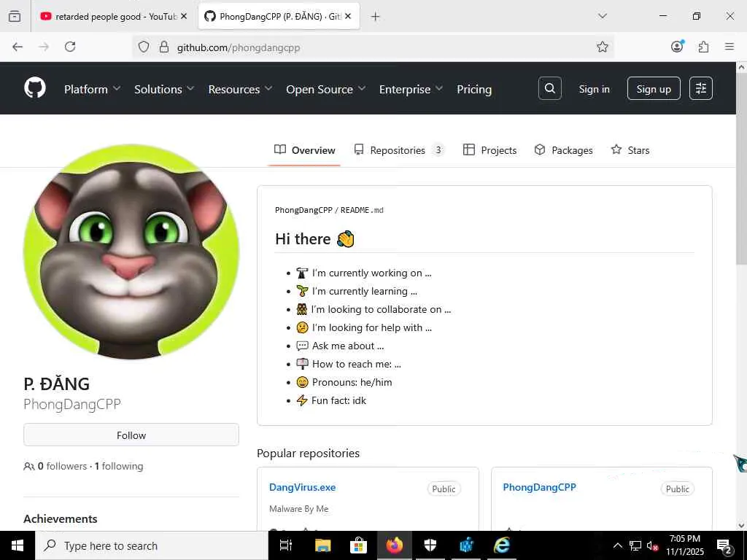Screen dimensions: 747x560
Task: Select the Overview tab
Action: click(x=304, y=150)
